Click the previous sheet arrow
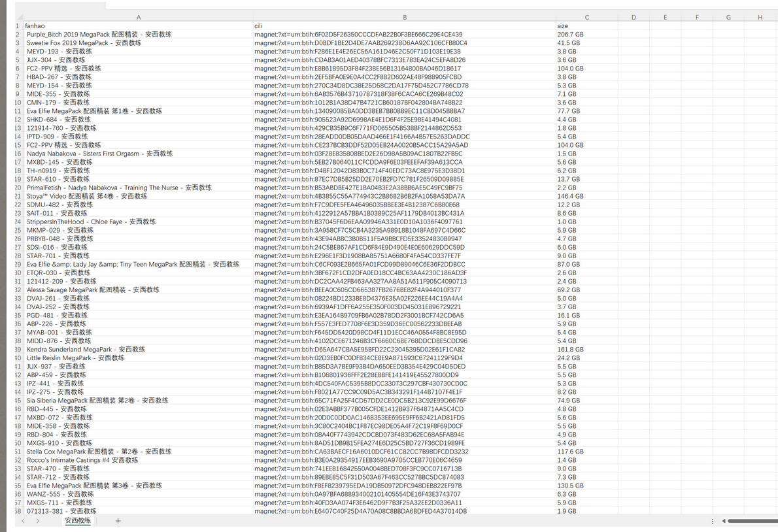Image resolution: width=778 pixels, height=532 pixels. (24, 521)
